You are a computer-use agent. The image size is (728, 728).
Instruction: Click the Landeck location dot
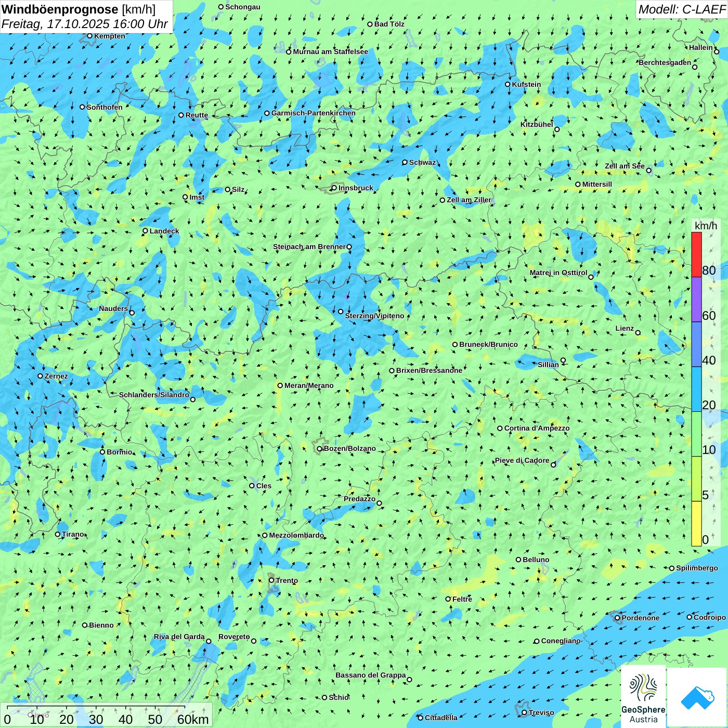click(x=146, y=231)
